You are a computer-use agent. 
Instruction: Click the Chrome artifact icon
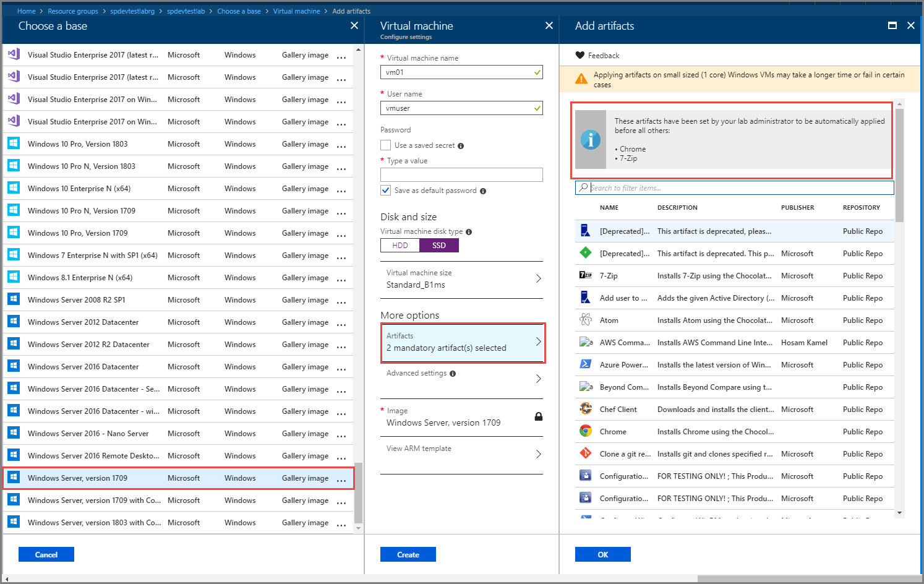click(585, 431)
